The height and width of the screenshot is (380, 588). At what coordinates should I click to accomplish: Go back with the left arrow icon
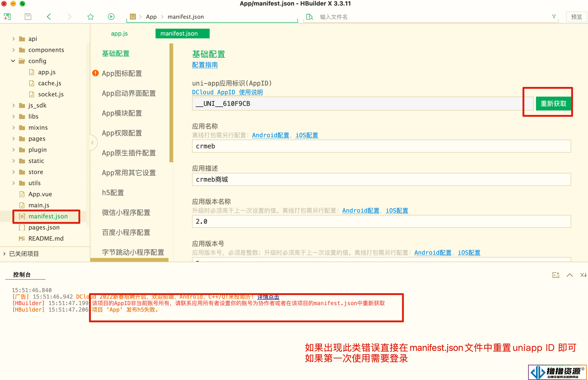click(49, 17)
